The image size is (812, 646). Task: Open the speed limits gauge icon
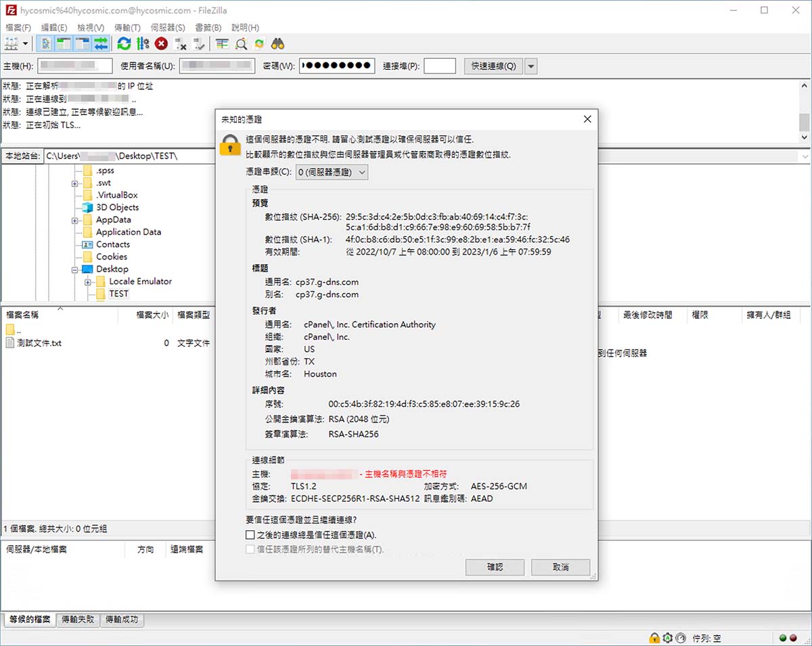pos(681,638)
